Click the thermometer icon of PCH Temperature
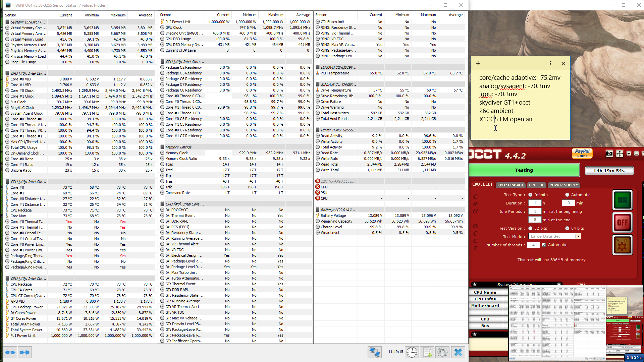 [318, 73]
